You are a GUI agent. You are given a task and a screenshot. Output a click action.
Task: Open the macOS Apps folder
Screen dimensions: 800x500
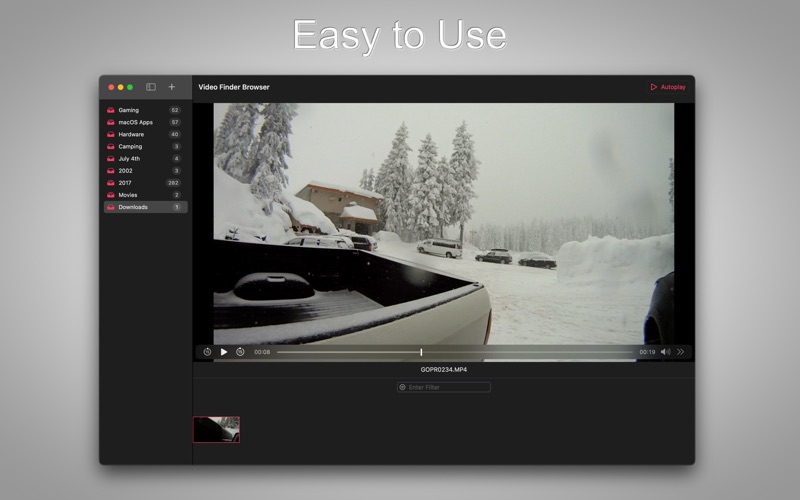point(145,122)
